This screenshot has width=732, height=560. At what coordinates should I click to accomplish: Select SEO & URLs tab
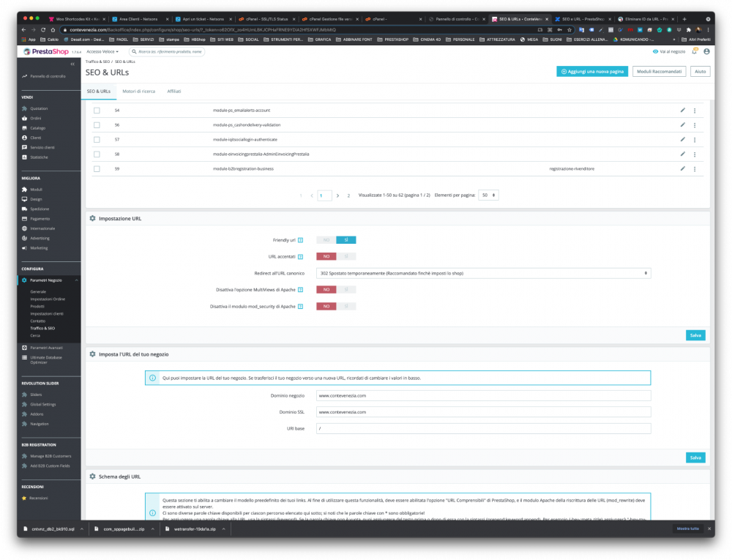tap(99, 92)
